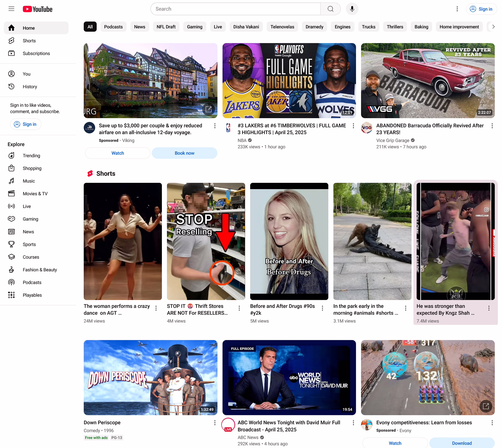Click Book now on the Viking ad
The height and width of the screenshot is (448, 502).
[x=185, y=153]
